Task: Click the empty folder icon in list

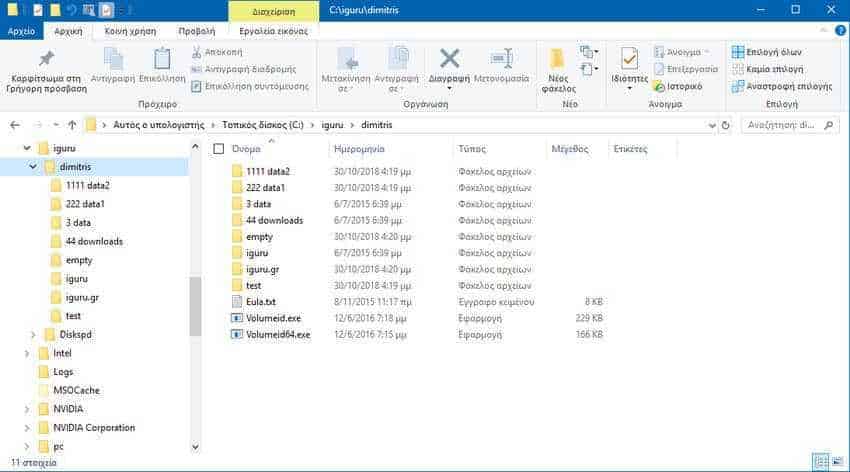Action: pos(237,237)
